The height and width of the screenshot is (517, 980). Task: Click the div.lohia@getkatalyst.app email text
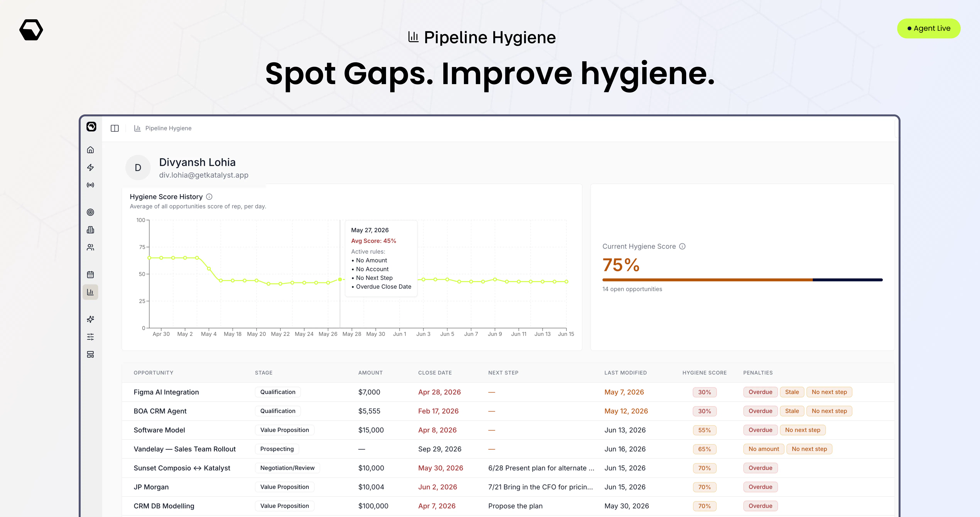click(204, 175)
